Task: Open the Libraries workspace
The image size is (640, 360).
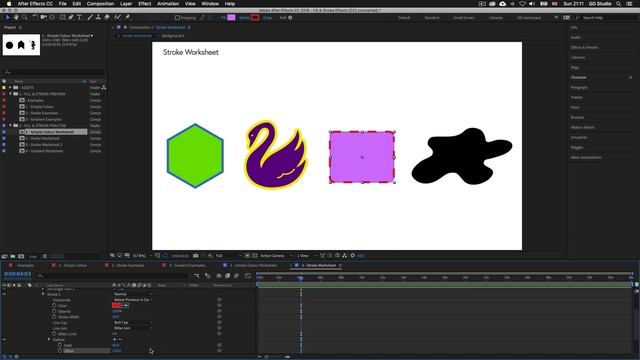Action: pyautogui.click(x=496, y=18)
